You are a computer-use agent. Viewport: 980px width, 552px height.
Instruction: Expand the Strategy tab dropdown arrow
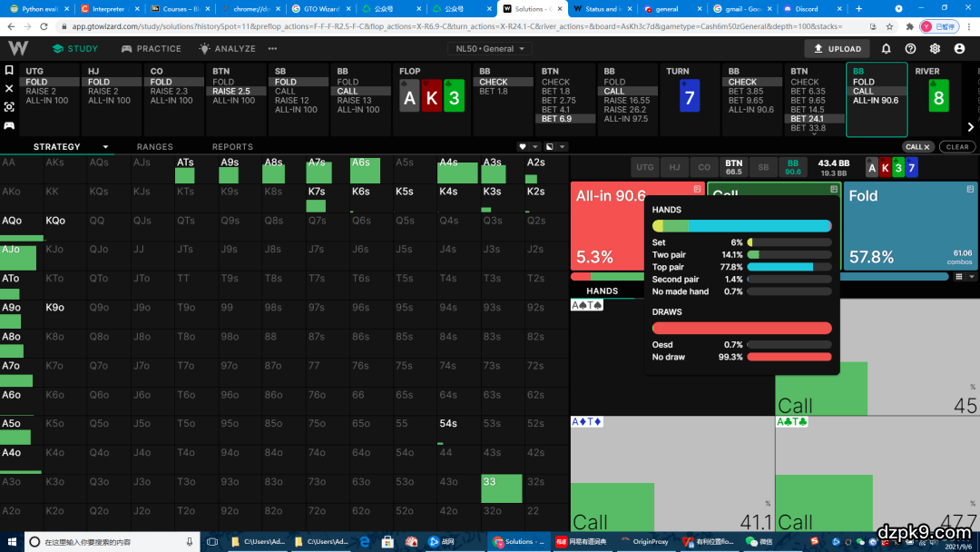tap(105, 147)
